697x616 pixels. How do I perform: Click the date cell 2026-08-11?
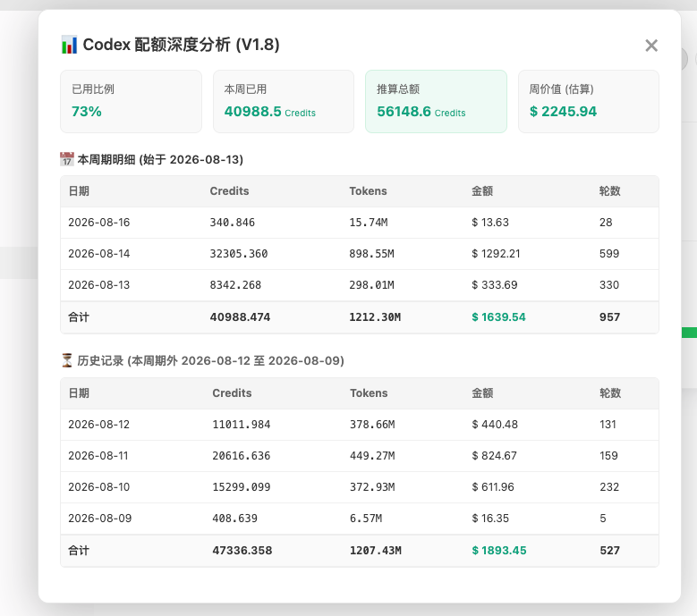(98, 456)
